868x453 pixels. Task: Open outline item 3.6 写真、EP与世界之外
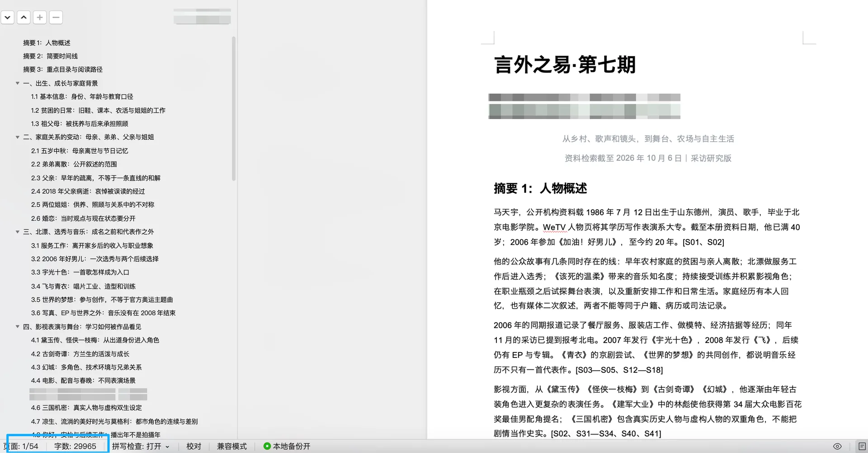point(103,313)
